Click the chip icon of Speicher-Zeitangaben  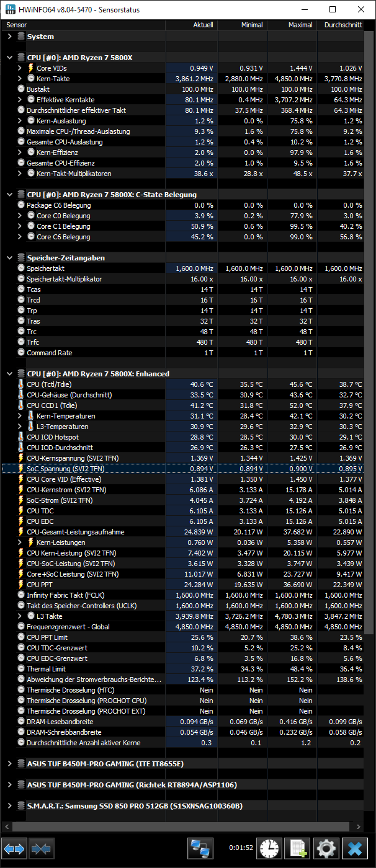(x=21, y=258)
